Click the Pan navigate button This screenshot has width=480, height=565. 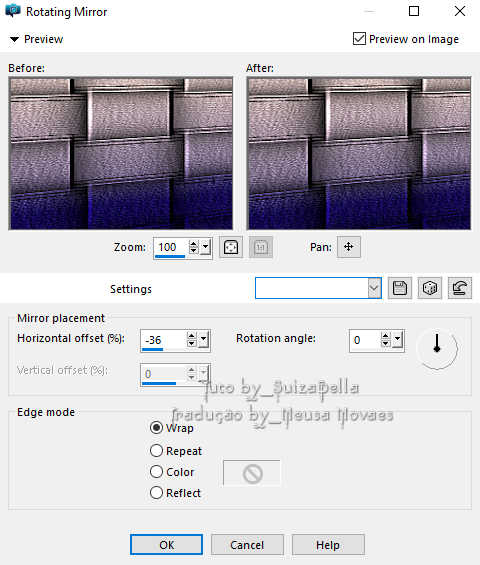coord(348,247)
